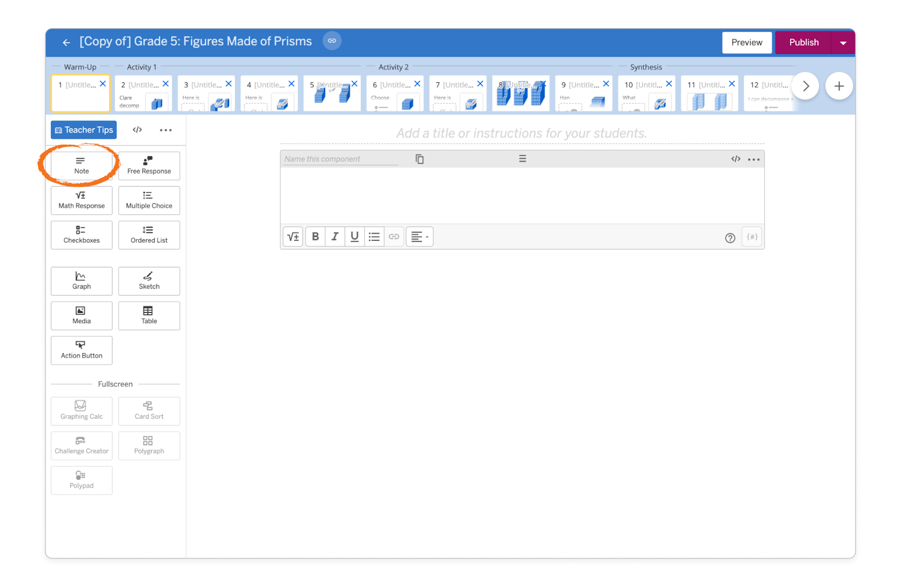Click the help question mark icon
The image size is (901, 588).
tap(730, 238)
